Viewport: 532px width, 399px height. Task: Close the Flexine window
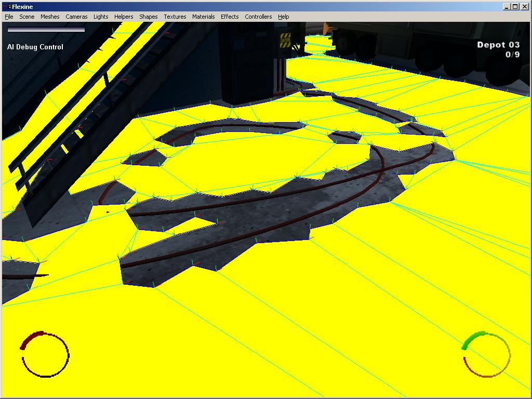click(525, 6)
